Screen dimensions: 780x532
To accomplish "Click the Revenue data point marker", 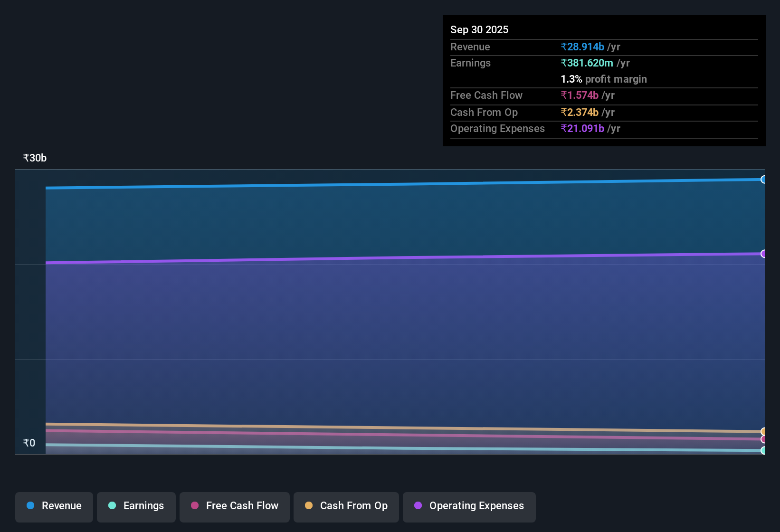I will (763, 180).
